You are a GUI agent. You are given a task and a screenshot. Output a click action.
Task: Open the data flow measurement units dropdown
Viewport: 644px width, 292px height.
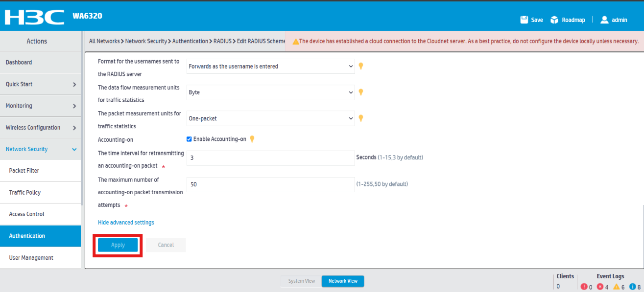click(270, 92)
